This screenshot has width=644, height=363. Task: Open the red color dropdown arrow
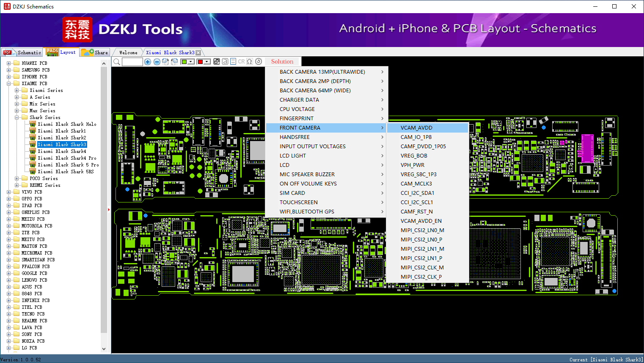click(x=207, y=62)
